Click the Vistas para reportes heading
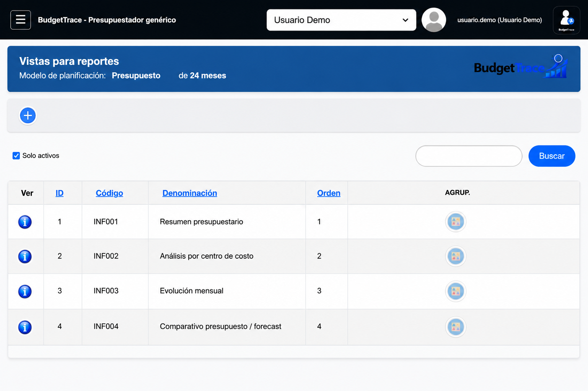The height and width of the screenshot is (391, 588). pos(69,61)
